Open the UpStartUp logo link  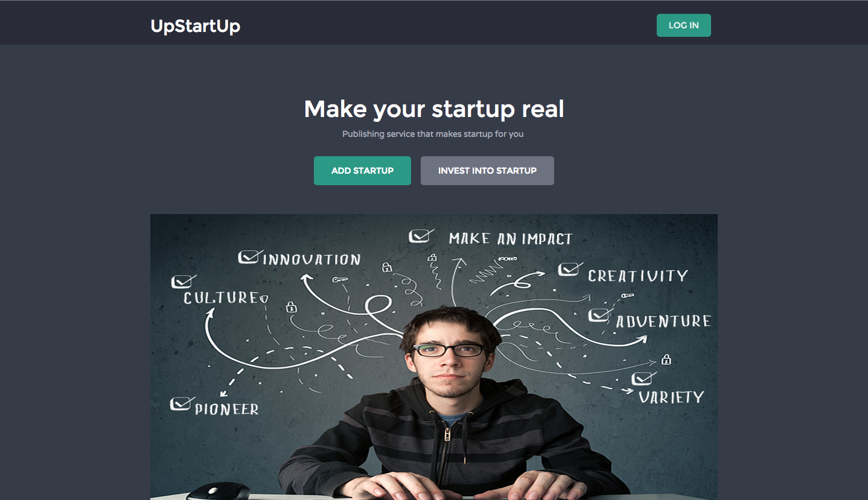pyautogui.click(x=196, y=26)
